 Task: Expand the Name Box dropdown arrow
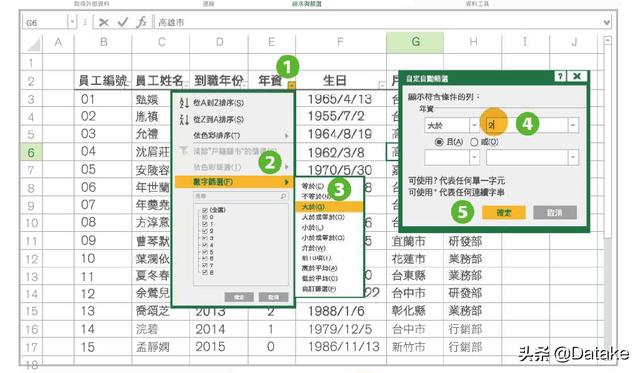tap(72, 22)
